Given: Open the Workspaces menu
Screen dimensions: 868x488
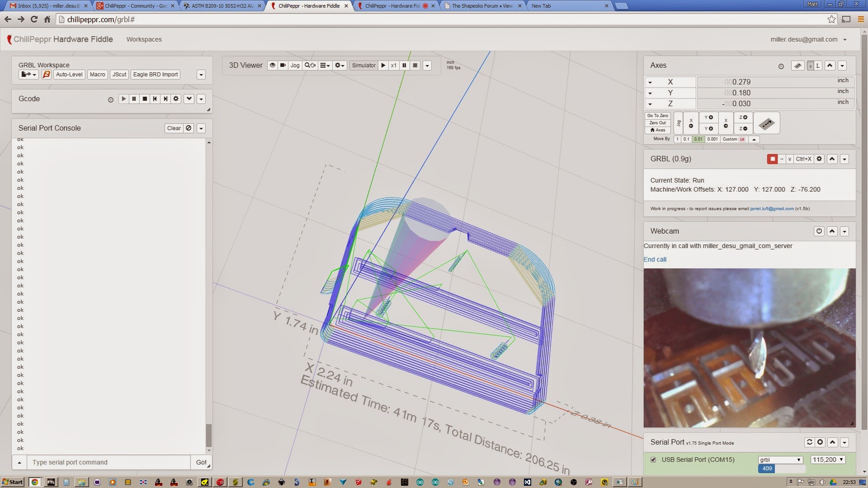Looking at the screenshot, I should click(x=144, y=39).
